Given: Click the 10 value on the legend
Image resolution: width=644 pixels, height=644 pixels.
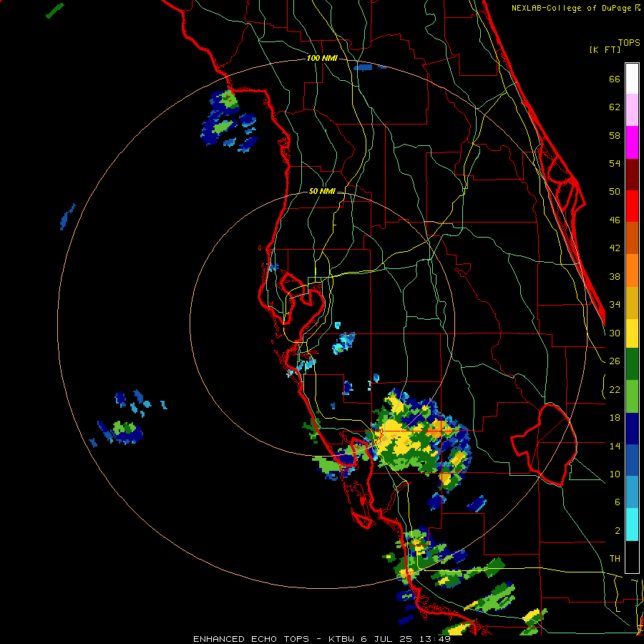Looking at the screenshot, I should pos(615,474).
